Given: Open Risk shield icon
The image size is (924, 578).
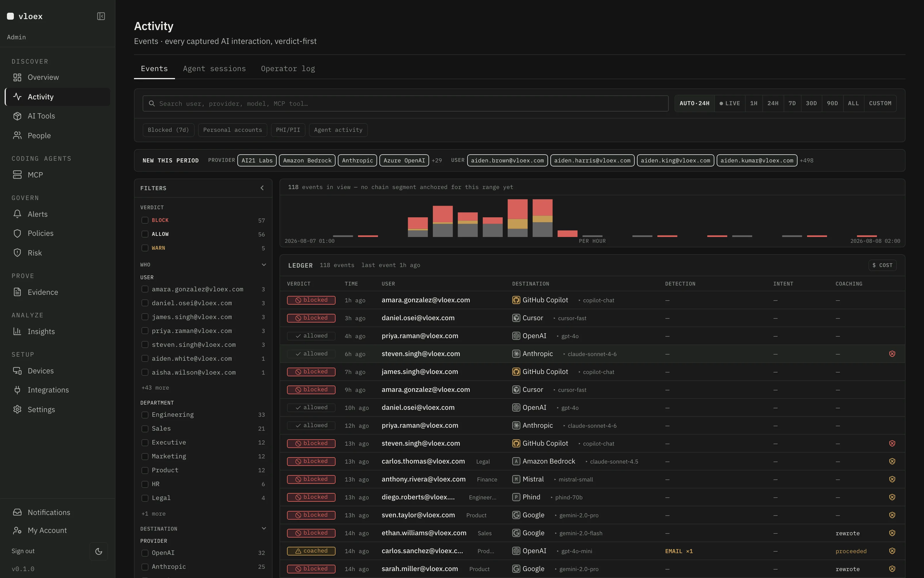Looking at the screenshot, I should pyautogui.click(x=17, y=253).
